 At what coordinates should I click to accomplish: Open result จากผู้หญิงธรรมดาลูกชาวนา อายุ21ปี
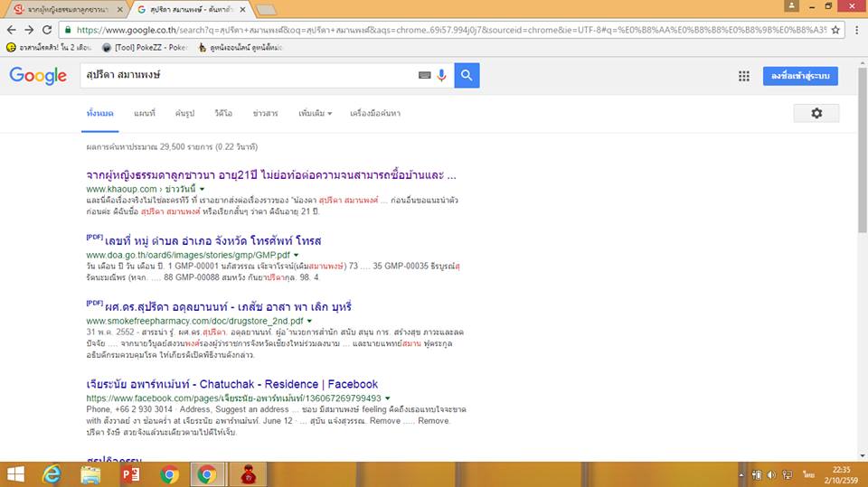(271, 175)
